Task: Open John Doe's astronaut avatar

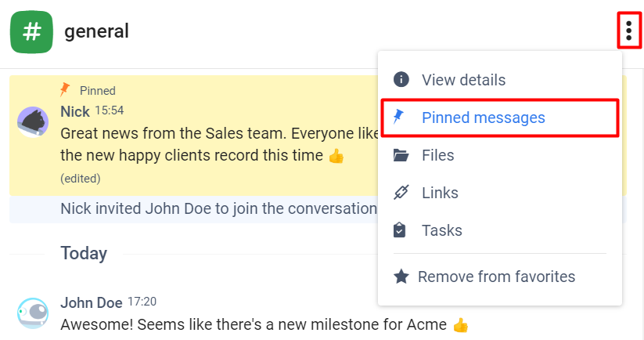Action: [33, 313]
